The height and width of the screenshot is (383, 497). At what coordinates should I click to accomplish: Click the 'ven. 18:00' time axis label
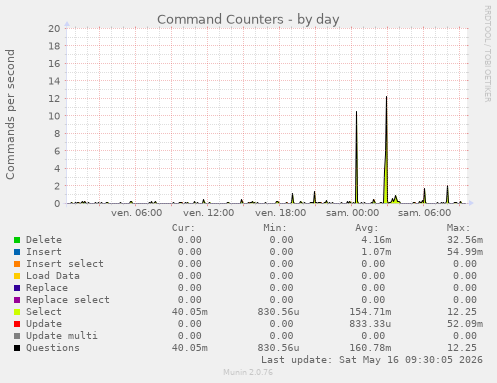tap(281, 213)
